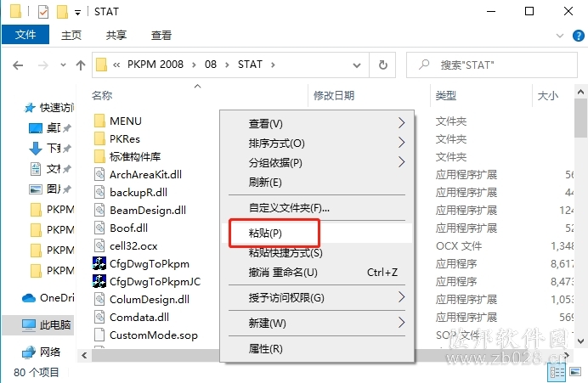Click the cell32.ocx file icon

click(x=99, y=245)
